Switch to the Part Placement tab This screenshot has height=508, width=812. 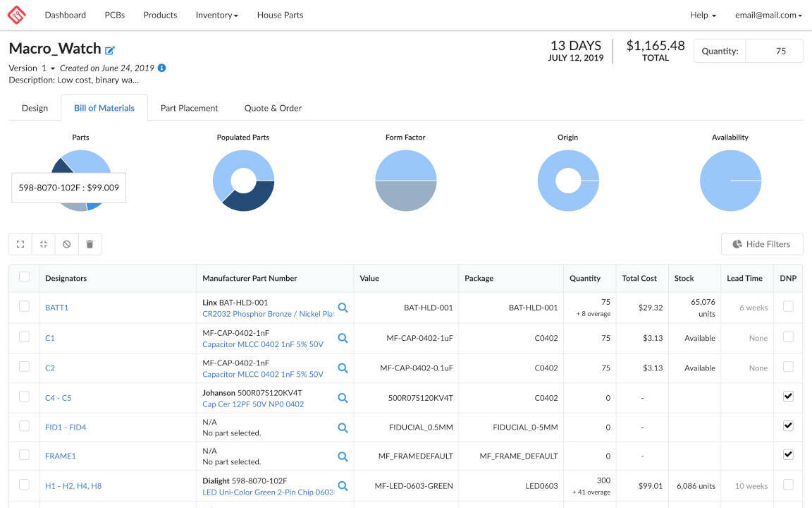point(189,108)
